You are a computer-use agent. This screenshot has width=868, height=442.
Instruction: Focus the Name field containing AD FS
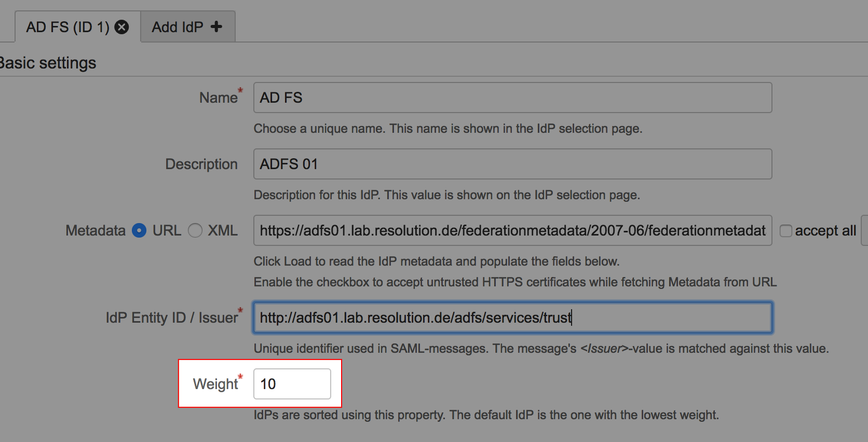tap(512, 98)
